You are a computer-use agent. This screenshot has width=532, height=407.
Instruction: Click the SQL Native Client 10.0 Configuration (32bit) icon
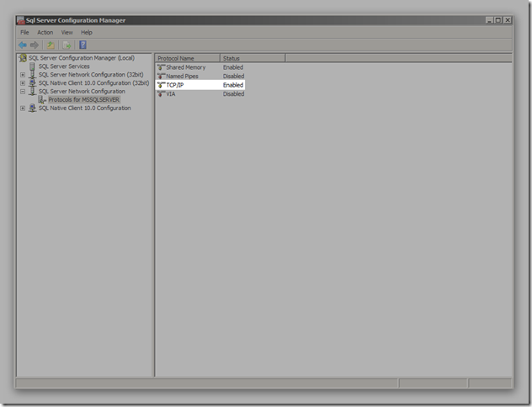(x=32, y=83)
